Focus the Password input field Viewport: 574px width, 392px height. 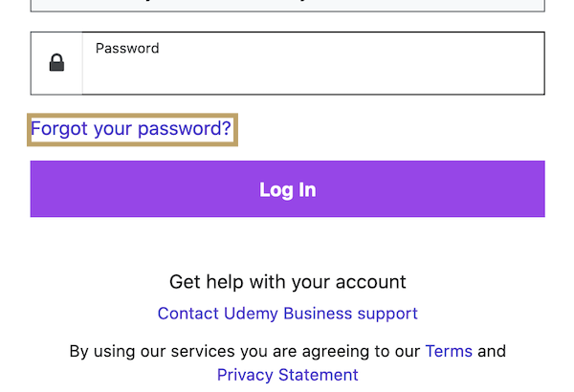click(x=314, y=72)
